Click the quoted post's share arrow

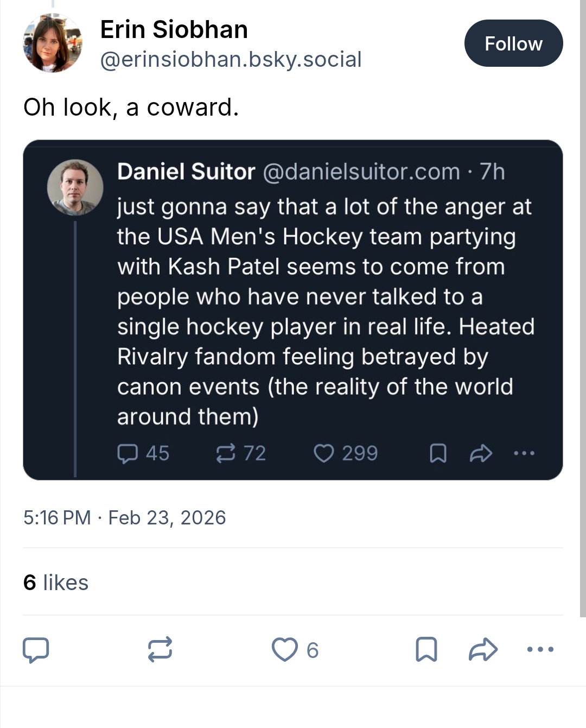[x=481, y=453]
